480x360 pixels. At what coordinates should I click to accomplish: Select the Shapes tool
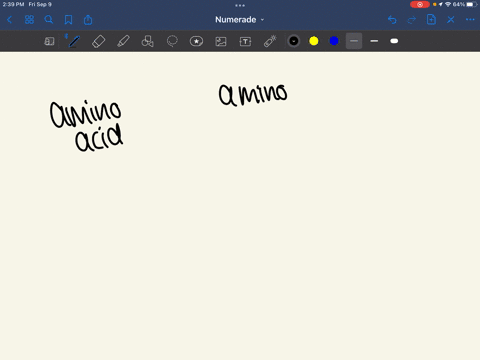pos(147,41)
